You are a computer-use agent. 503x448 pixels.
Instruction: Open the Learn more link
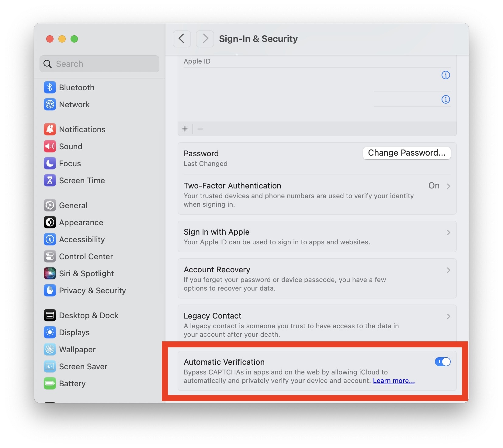click(x=394, y=381)
